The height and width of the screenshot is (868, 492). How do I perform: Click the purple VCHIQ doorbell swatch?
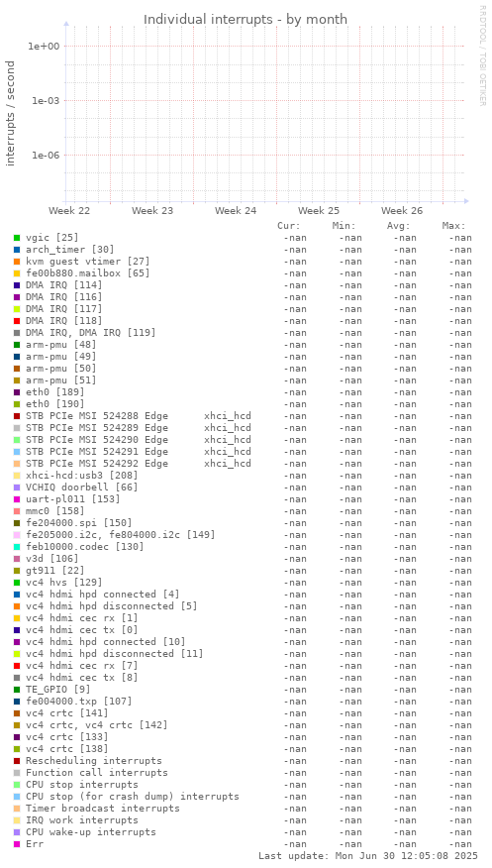(17, 488)
